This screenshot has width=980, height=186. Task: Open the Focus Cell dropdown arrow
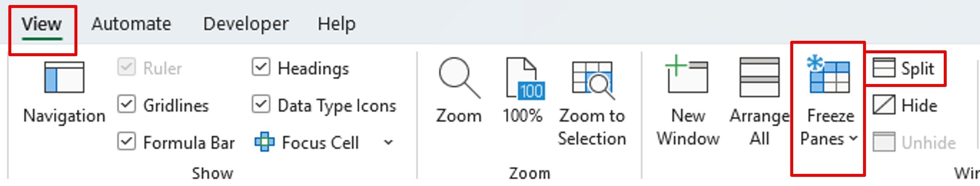coord(388,143)
